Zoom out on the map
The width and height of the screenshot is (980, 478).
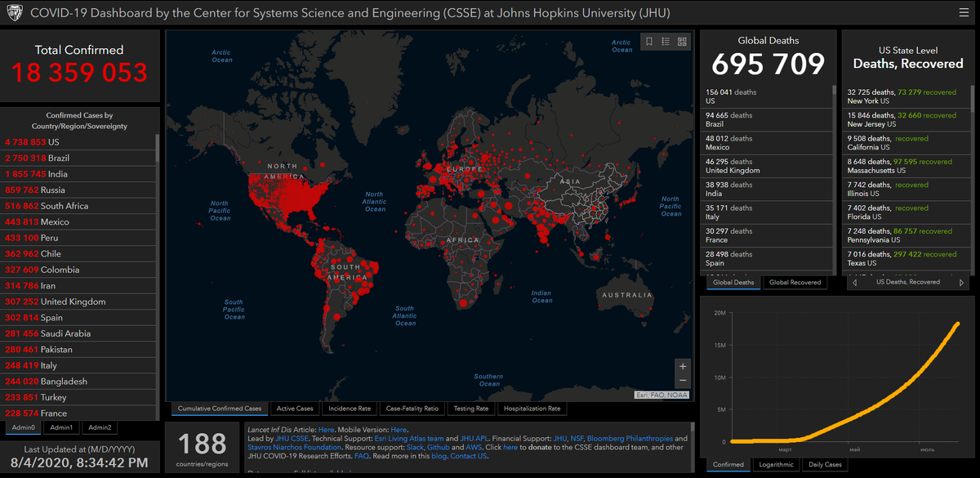click(x=683, y=381)
